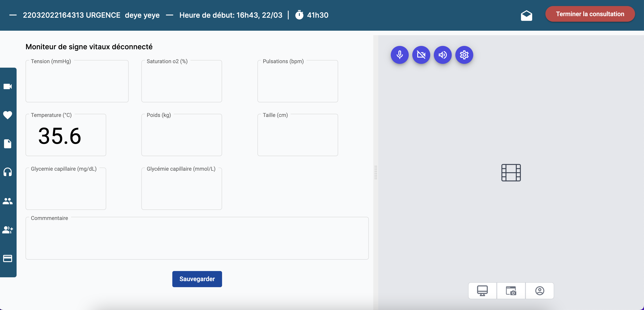Select the heart vitals sidebar icon
This screenshot has width=644, height=310.
click(7, 115)
